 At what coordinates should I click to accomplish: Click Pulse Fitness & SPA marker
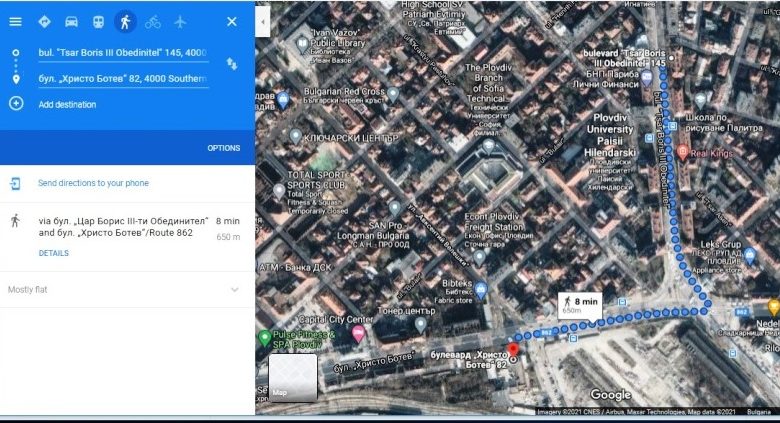(x=264, y=338)
